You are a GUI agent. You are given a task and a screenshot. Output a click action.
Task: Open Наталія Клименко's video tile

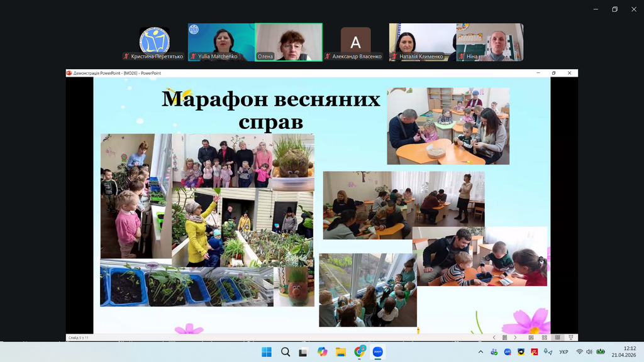click(423, 42)
